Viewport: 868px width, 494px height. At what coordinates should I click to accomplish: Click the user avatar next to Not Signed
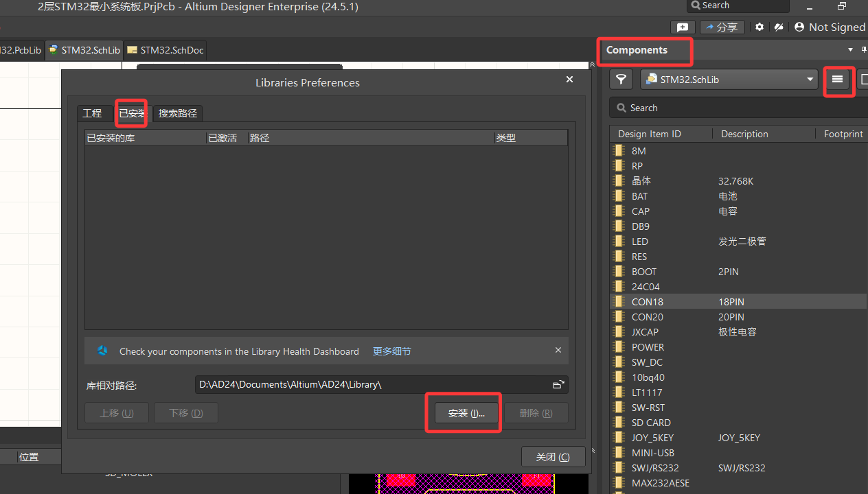tap(799, 27)
